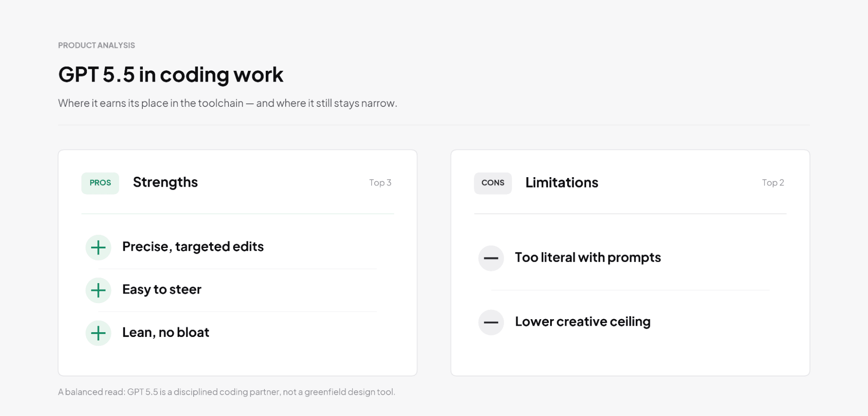
Task: Click the plus icon beside Lean, no bloat
Action: pyautogui.click(x=99, y=333)
